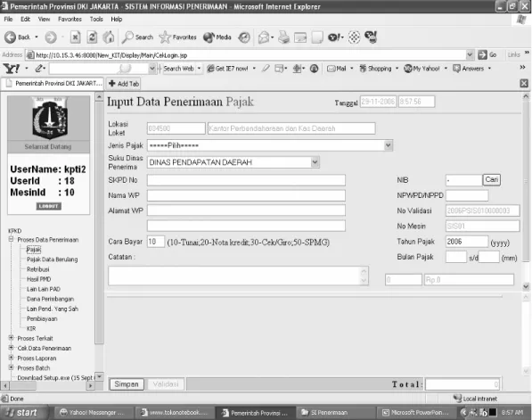Image resolution: width=532 pixels, height=420 pixels.
Task: Close the current tab with X icon
Action: coord(524,83)
